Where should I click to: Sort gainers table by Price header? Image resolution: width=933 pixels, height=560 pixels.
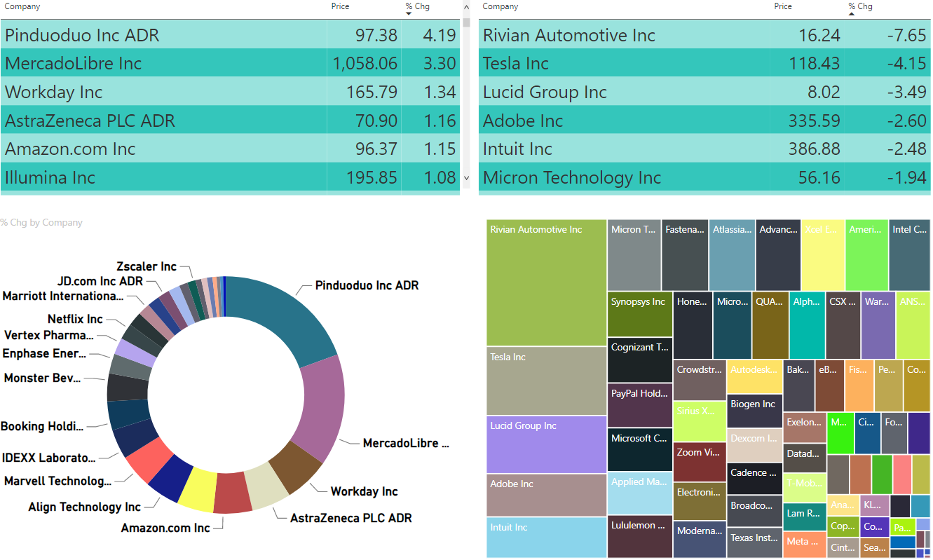click(x=340, y=7)
